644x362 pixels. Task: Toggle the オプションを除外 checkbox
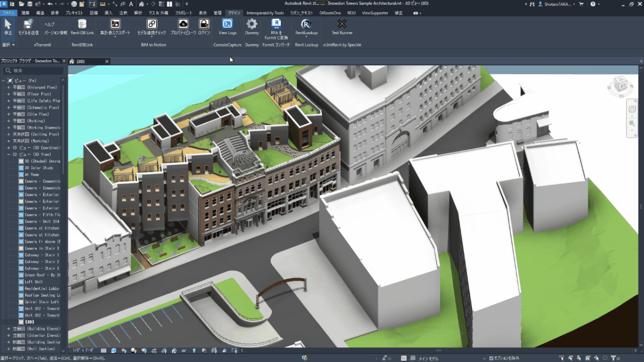click(492, 358)
